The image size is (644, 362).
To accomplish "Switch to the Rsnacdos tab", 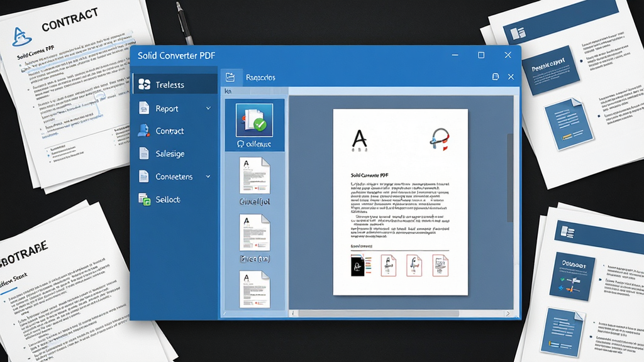I will [260, 77].
